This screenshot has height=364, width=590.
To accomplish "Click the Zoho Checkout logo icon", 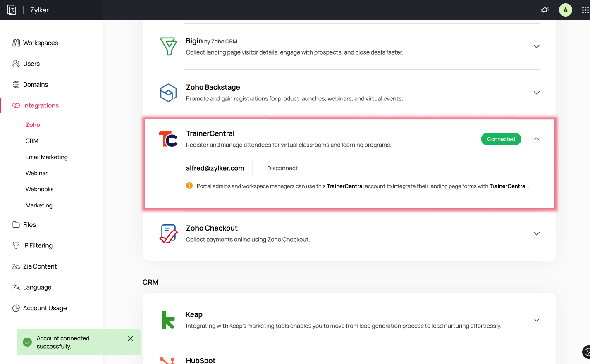I will coord(168,233).
